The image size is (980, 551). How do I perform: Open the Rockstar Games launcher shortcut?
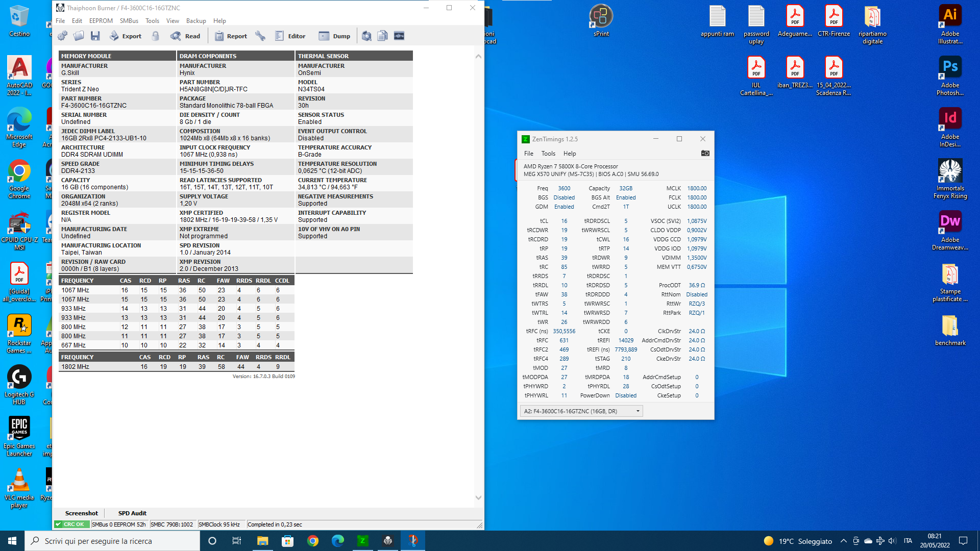19,334
